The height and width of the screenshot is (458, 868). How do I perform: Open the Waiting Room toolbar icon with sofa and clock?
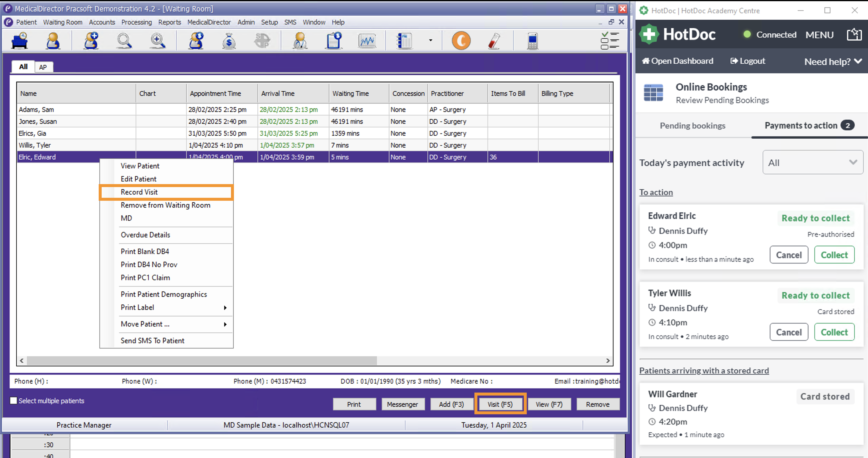point(20,41)
